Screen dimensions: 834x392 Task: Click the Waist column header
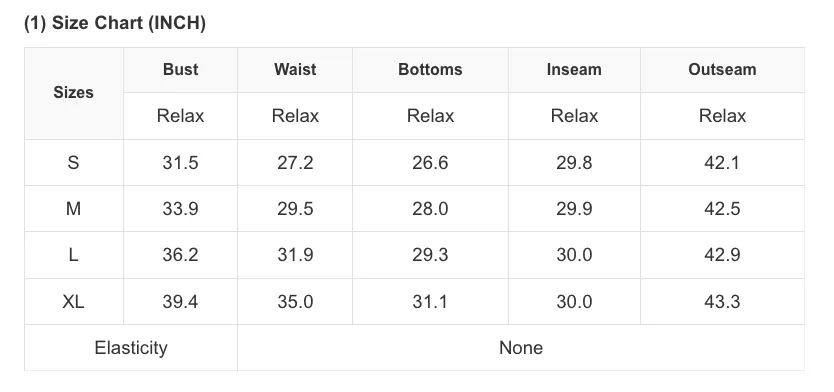click(x=295, y=70)
